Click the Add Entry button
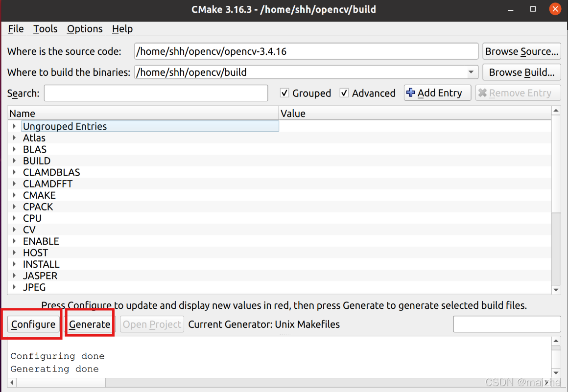568x392 pixels. point(437,93)
